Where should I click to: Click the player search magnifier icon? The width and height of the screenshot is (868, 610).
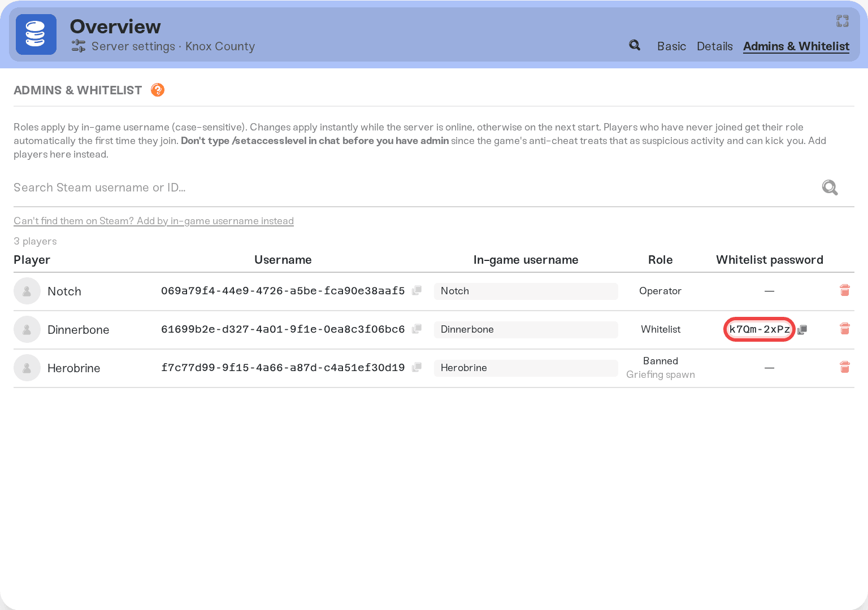click(830, 188)
